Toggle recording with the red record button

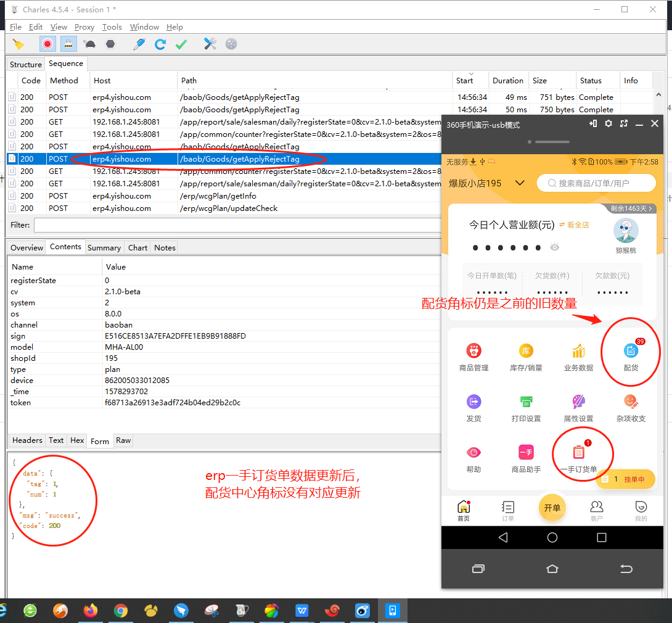(47, 44)
